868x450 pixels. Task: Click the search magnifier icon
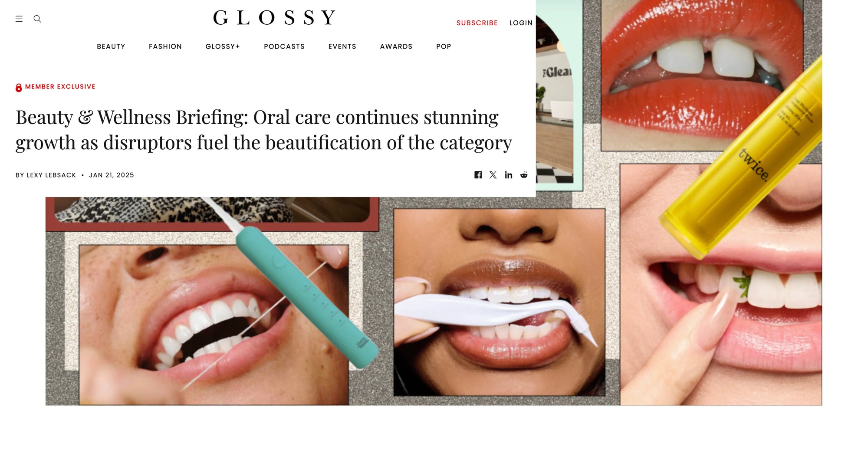pyautogui.click(x=37, y=19)
